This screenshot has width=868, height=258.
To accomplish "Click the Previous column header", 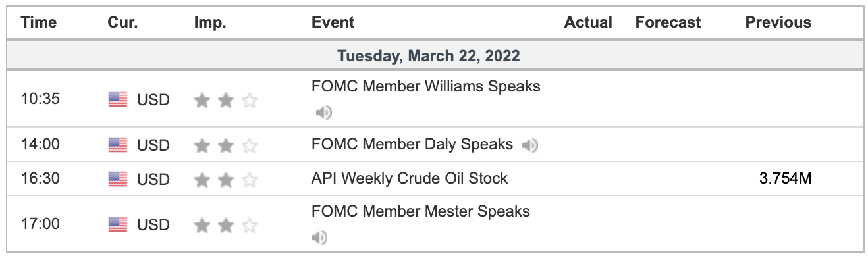I will pos(778,22).
